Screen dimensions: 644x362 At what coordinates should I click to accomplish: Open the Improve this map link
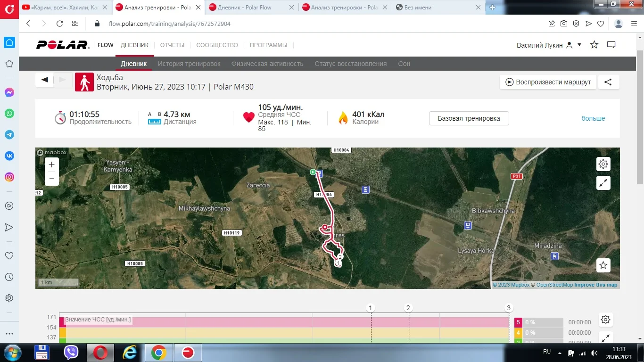pyautogui.click(x=595, y=285)
